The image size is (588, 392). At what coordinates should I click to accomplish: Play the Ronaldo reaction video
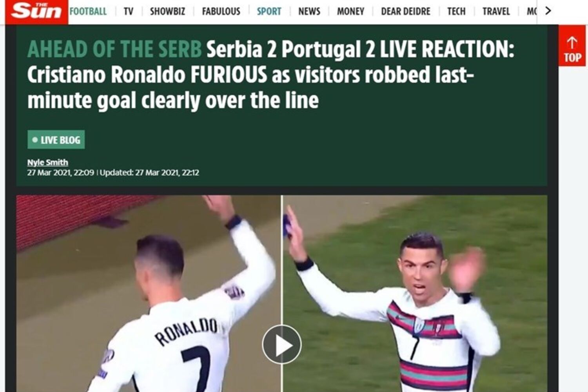click(x=281, y=345)
